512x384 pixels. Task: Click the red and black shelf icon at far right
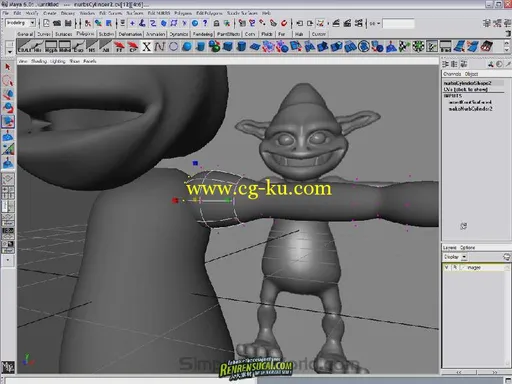pyautogui.click(x=486, y=47)
